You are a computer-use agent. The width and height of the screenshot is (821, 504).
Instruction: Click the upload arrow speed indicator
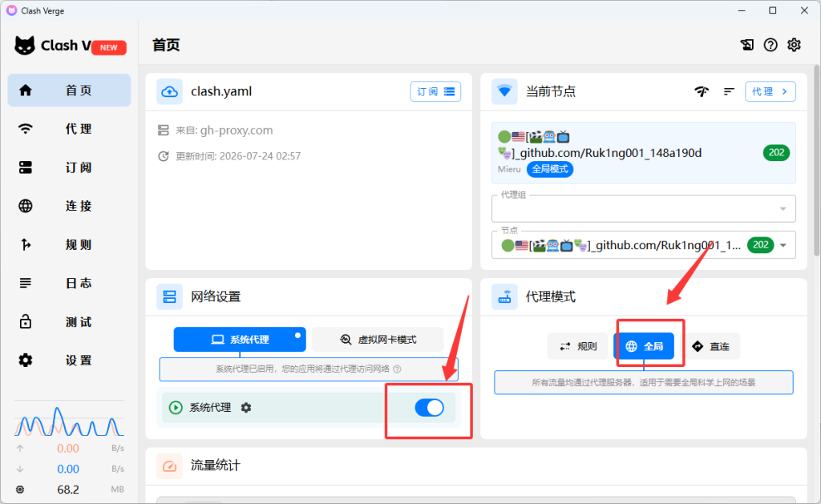[x=20, y=449]
